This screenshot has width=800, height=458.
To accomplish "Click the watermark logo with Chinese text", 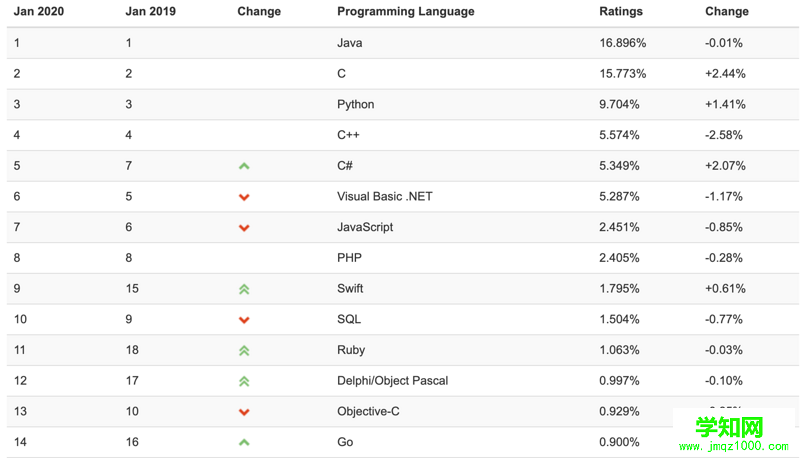I will (734, 434).
